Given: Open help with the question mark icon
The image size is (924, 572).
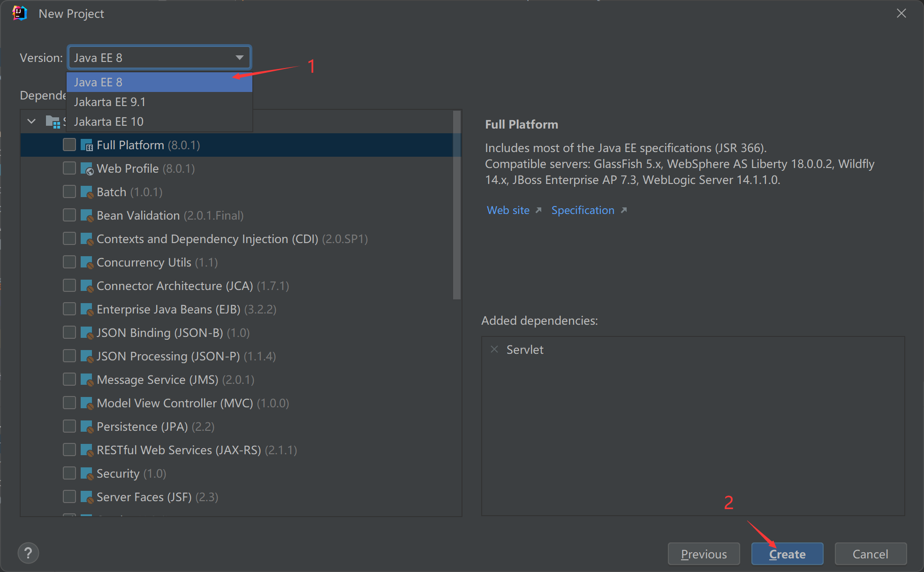Looking at the screenshot, I should coord(28,553).
